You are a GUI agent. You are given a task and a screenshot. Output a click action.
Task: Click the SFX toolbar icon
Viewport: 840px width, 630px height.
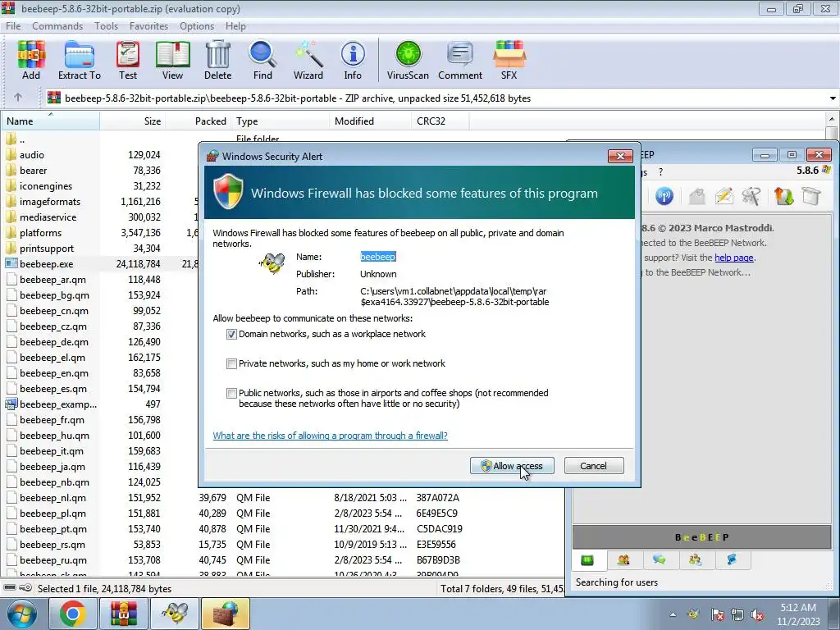[x=509, y=59]
